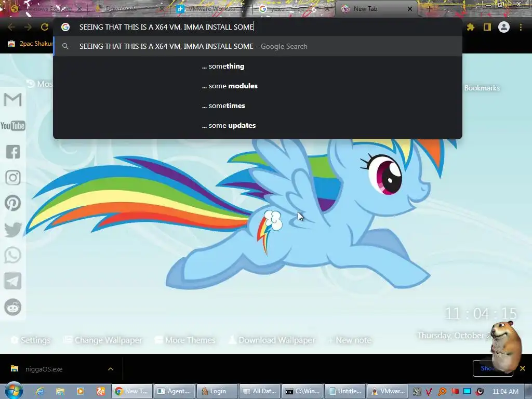The image size is (532, 399).
Task: Open a new browser tab
Action: (x=429, y=9)
